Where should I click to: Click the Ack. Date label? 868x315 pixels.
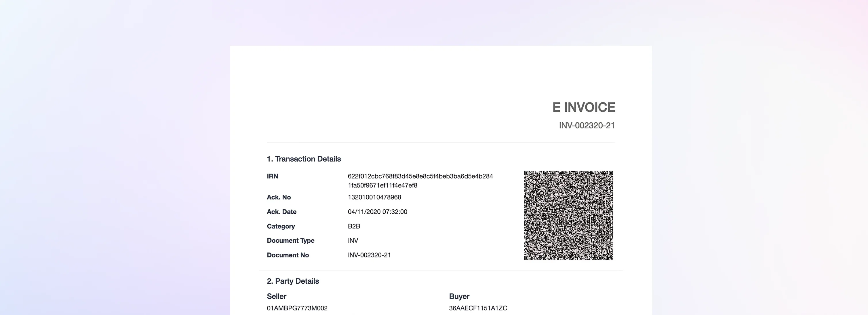[281, 212]
